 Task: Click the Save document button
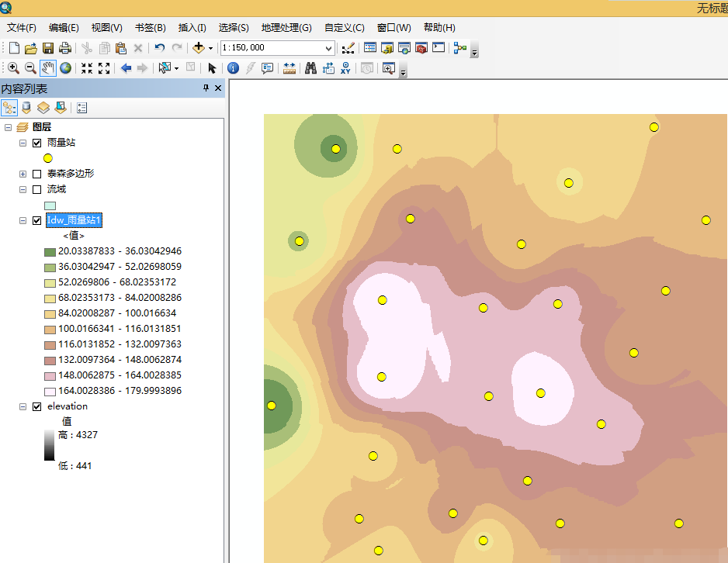point(48,48)
